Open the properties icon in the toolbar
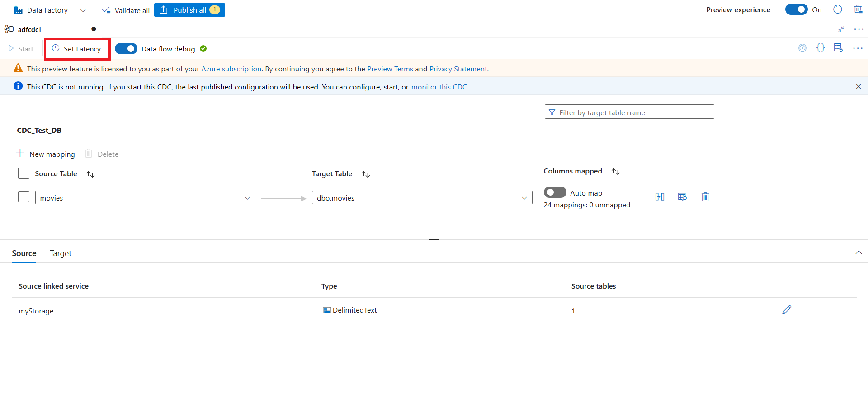 coord(838,48)
